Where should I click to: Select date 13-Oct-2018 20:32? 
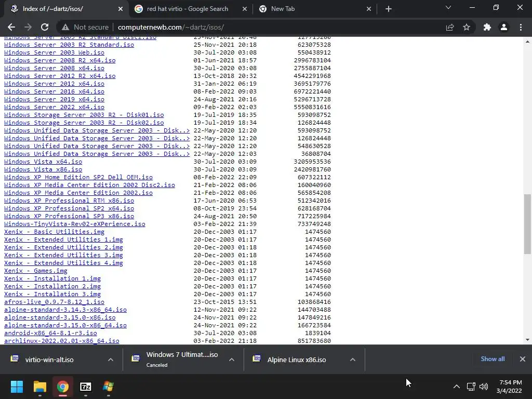[x=225, y=76]
